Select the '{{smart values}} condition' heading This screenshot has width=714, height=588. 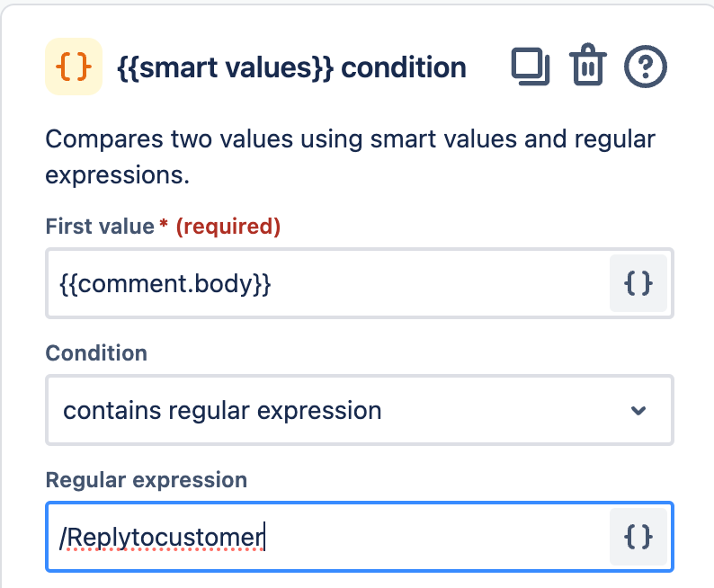(292, 67)
